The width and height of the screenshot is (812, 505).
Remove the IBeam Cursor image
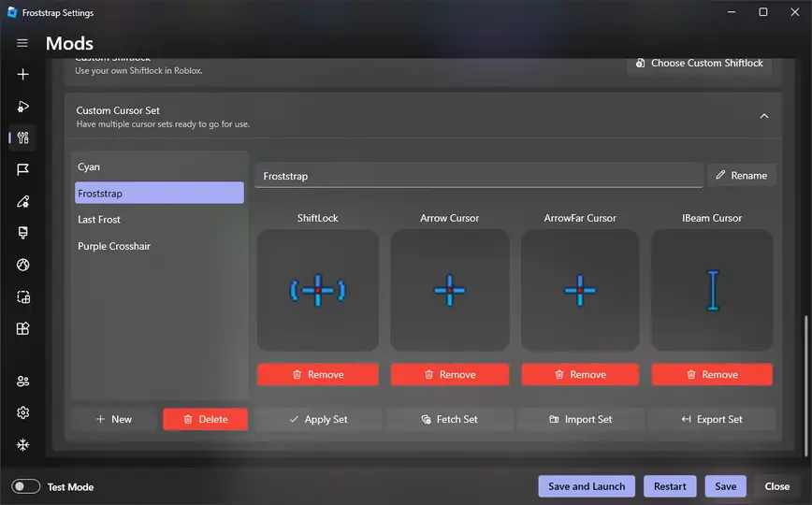[712, 374]
